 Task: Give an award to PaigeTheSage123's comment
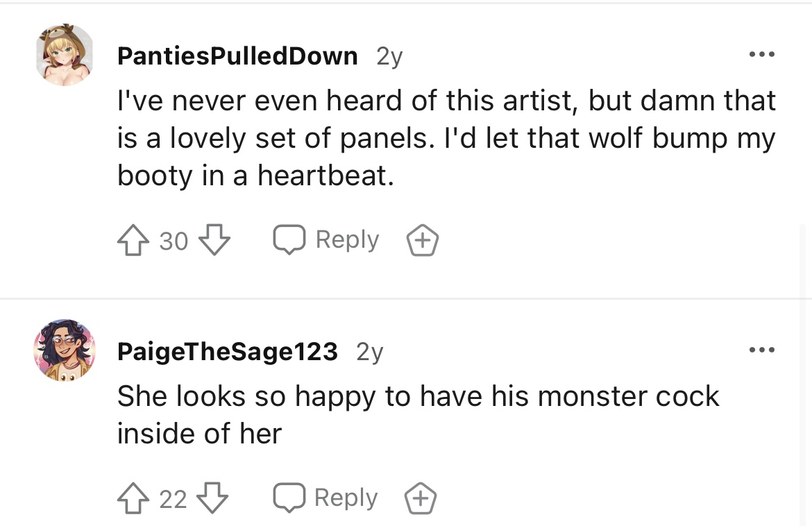pyautogui.click(x=421, y=498)
